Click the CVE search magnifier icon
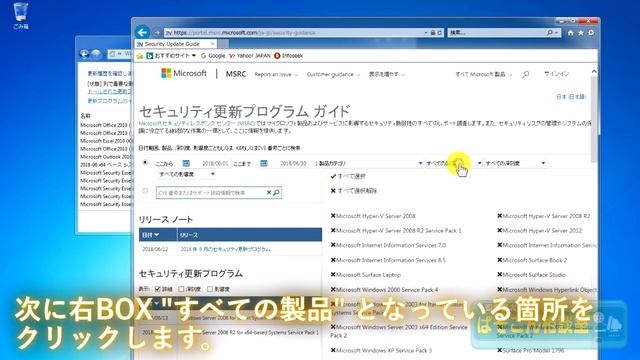 pos(276,193)
